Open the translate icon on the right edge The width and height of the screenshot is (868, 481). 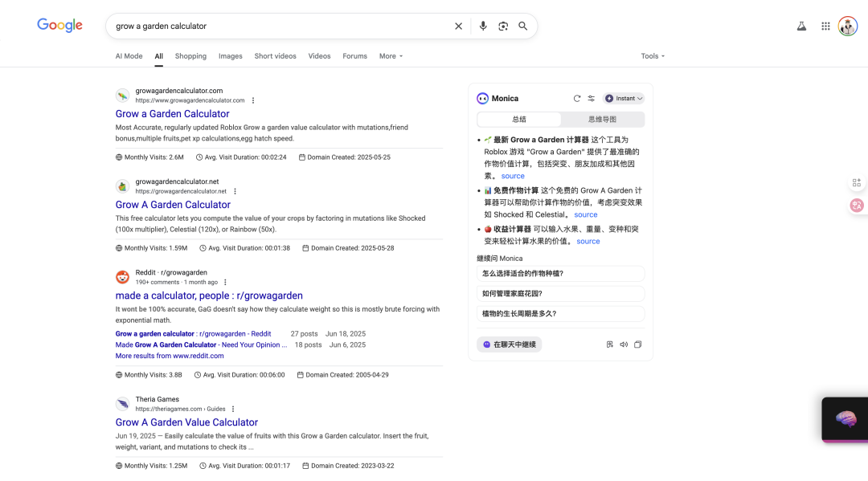[x=857, y=205]
